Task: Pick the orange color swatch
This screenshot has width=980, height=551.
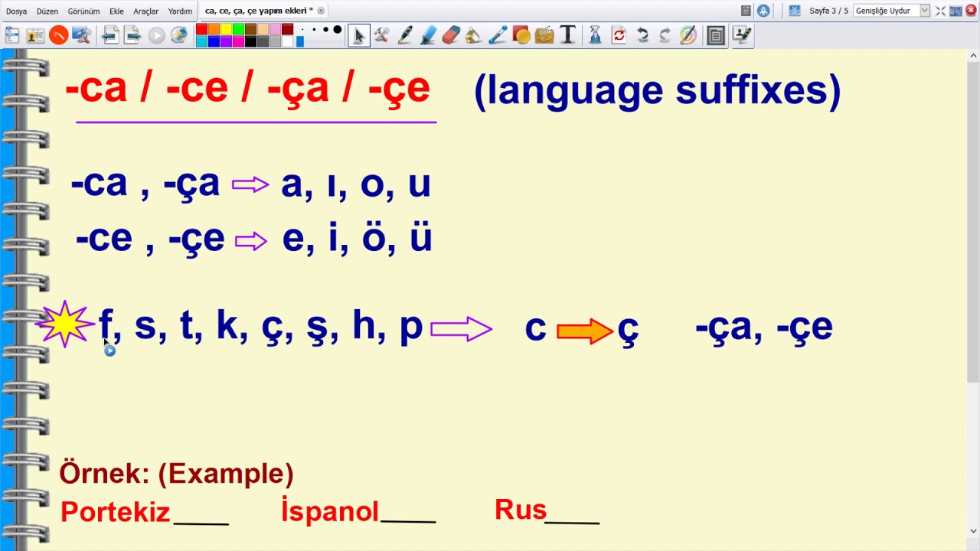Action: (214, 29)
